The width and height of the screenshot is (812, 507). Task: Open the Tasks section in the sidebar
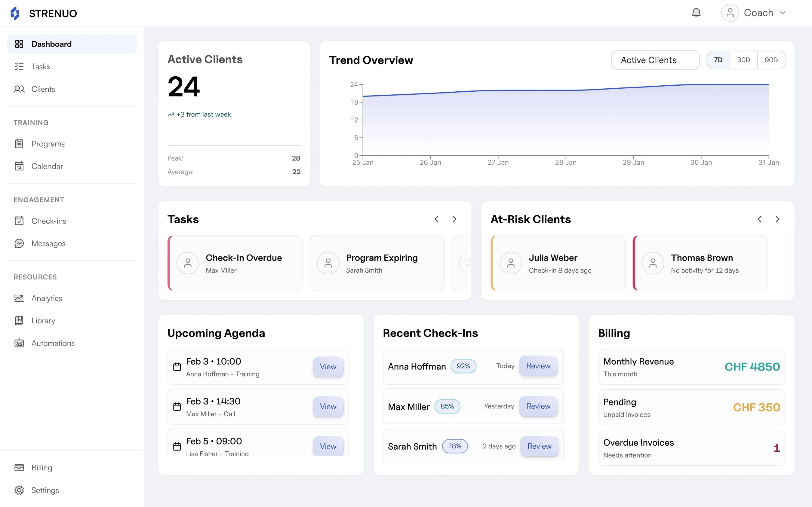click(x=40, y=66)
